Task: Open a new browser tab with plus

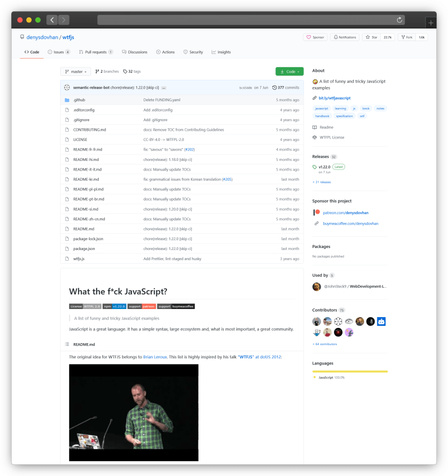Action: (430, 23)
